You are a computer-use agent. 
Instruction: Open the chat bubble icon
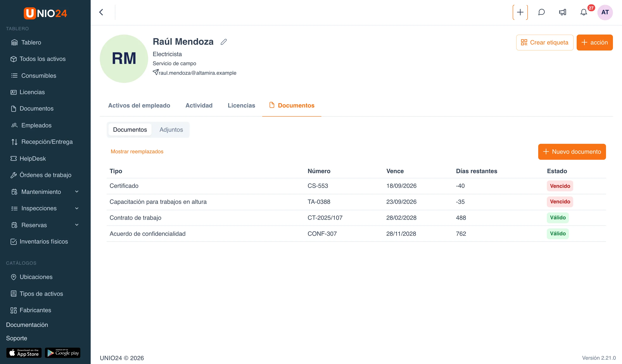[541, 12]
